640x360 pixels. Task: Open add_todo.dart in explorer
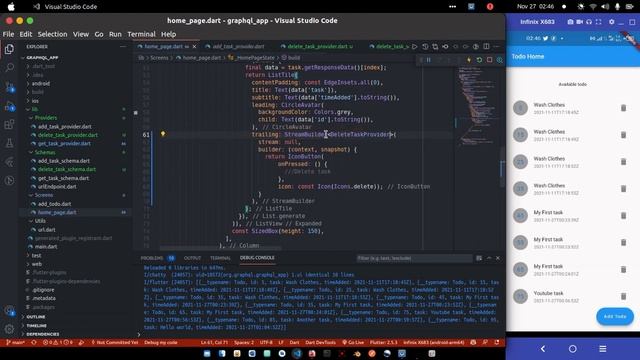54,204
